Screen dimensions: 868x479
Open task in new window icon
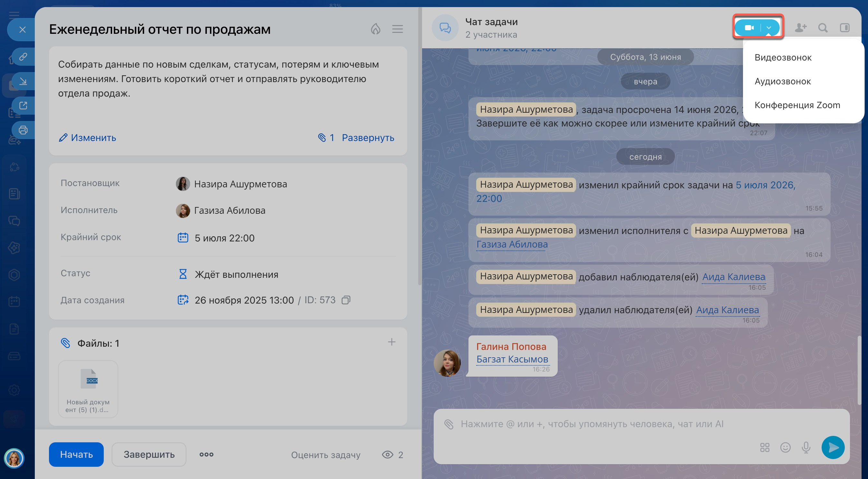[23, 105]
